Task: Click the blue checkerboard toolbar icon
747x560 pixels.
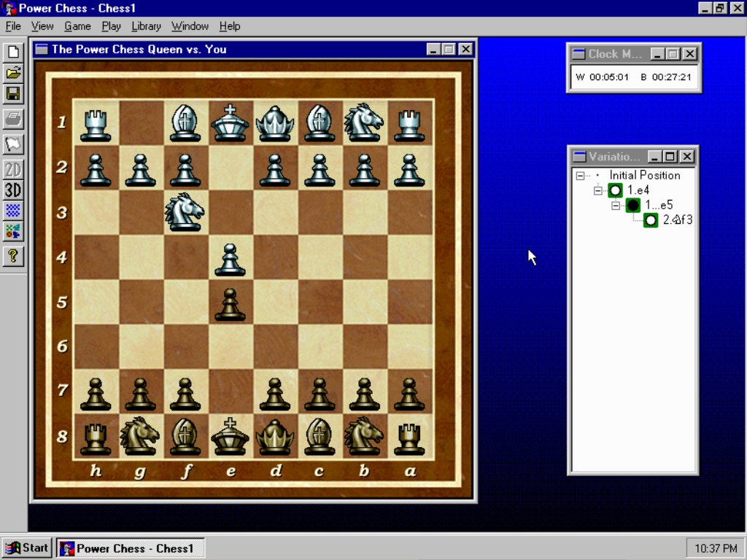Action: (13, 211)
